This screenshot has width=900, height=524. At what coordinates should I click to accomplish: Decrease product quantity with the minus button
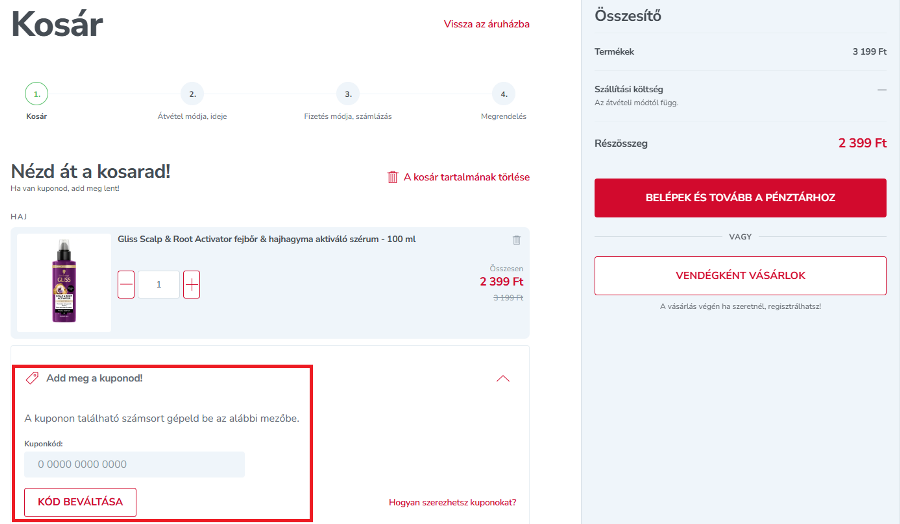coord(126,284)
